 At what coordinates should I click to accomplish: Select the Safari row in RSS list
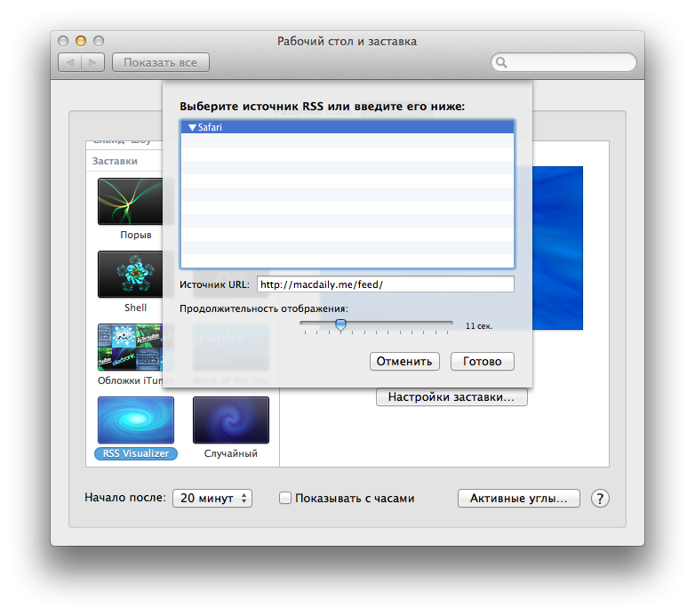click(x=347, y=127)
